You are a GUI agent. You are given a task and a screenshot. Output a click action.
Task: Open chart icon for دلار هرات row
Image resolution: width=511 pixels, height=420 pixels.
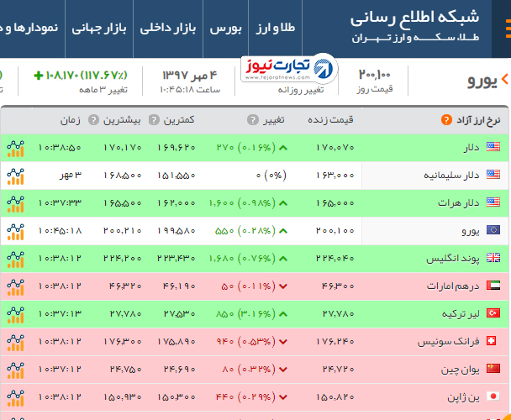click(x=16, y=204)
